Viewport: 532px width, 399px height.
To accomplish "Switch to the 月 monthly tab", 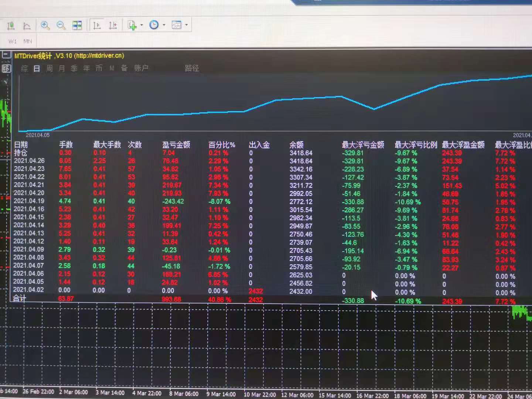I will [62, 68].
